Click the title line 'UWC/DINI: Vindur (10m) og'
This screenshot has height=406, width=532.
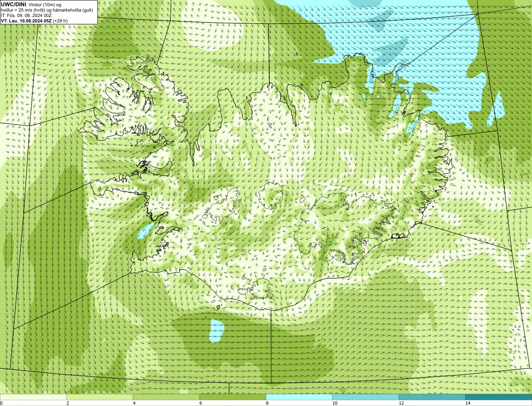[31, 4]
